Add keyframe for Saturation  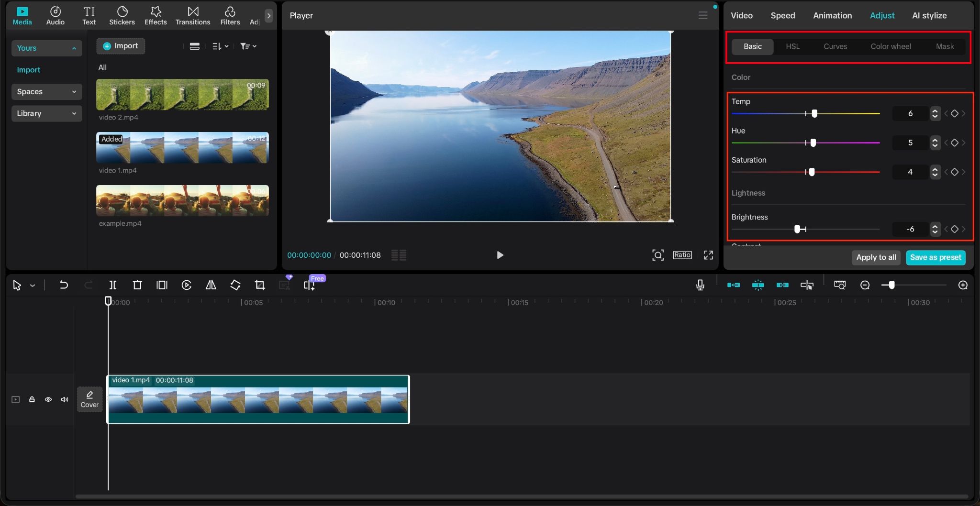pyautogui.click(x=954, y=172)
